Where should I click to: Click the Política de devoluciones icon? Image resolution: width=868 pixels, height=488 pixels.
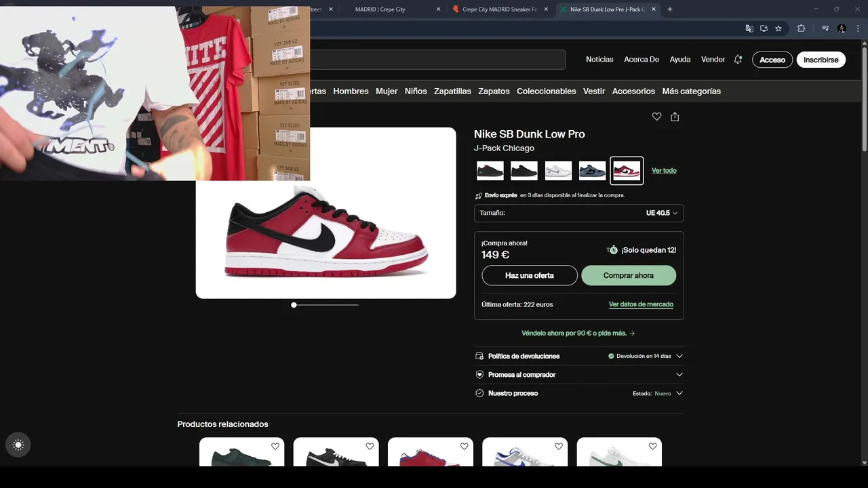(479, 356)
